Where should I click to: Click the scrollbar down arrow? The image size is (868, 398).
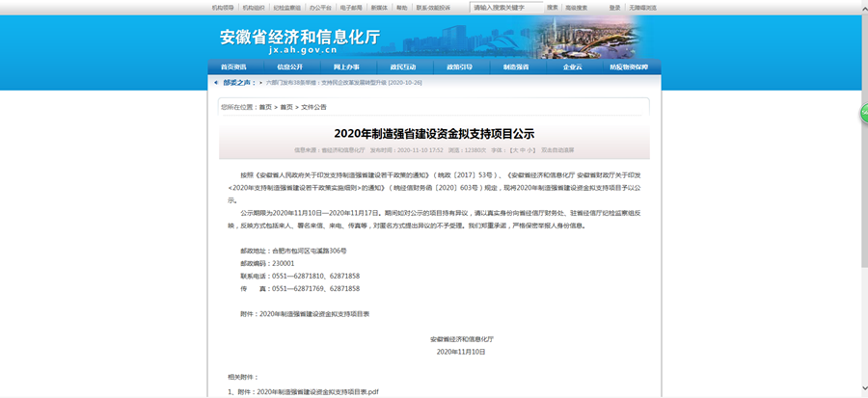862,393
